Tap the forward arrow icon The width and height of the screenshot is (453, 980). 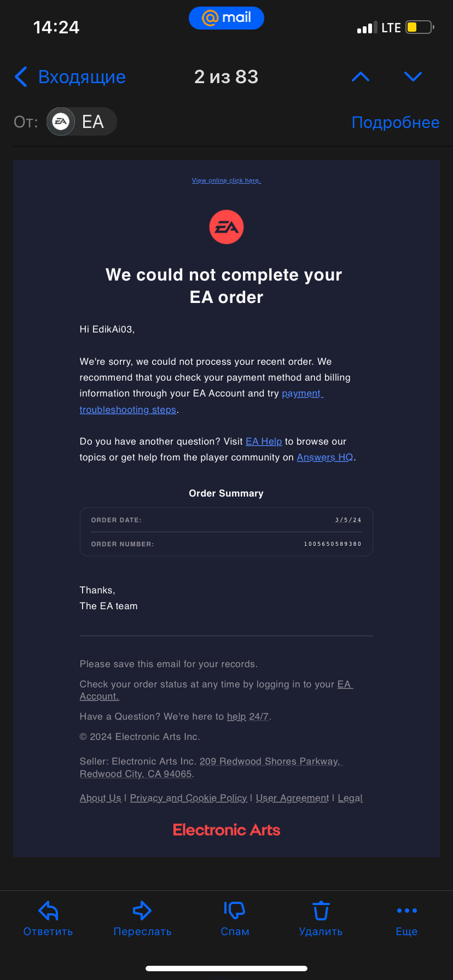142,911
